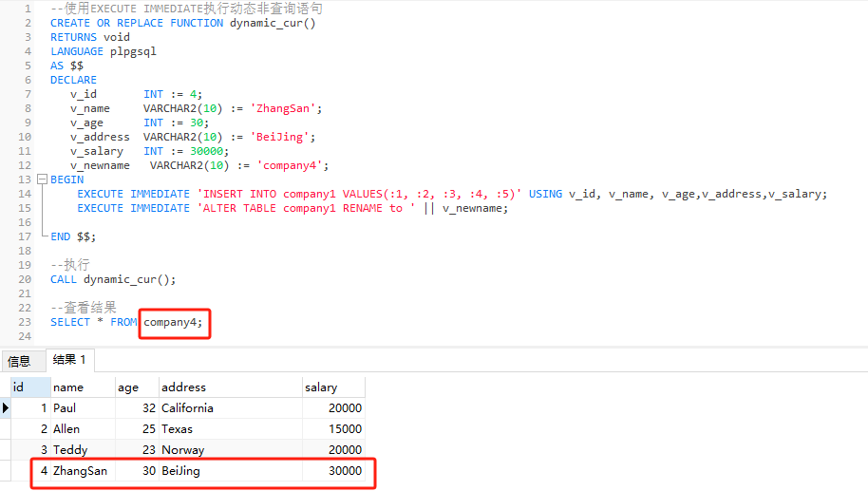The width and height of the screenshot is (868, 491).
Task: Select the salary cell showing 15000
Action: tap(333, 429)
